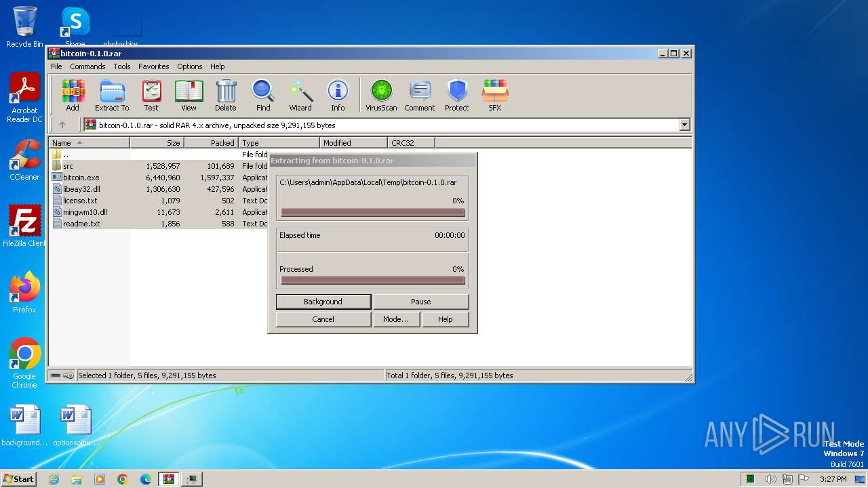
Task: Send extraction to Background
Action: [x=323, y=302]
